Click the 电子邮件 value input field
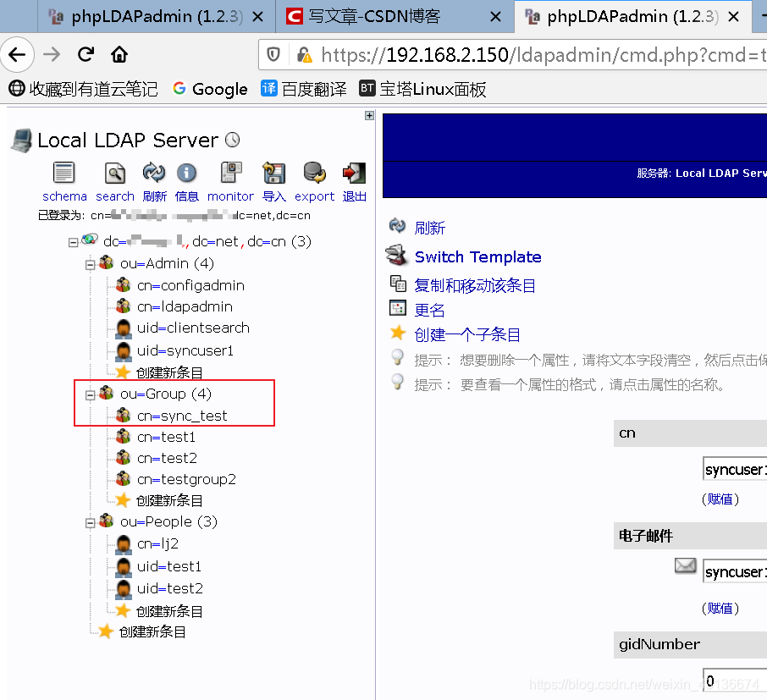The image size is (767, 700). 735,571
